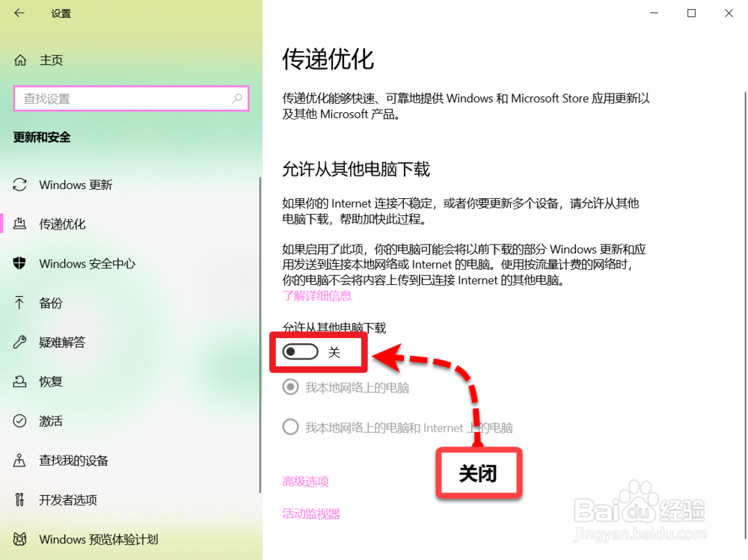Screen dimensions: 748x560
Task: Click the 查找设置 search field
Action: 131,98
